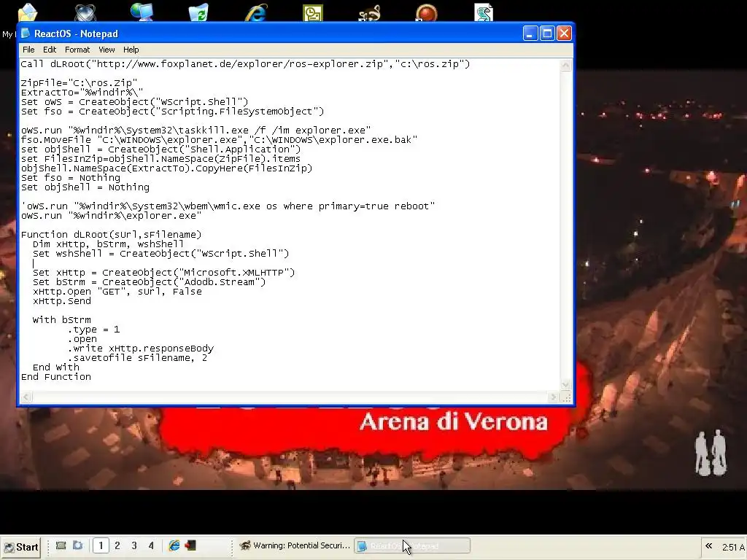Click the 'xHttp.Open "GET"' line

(117, 292)
